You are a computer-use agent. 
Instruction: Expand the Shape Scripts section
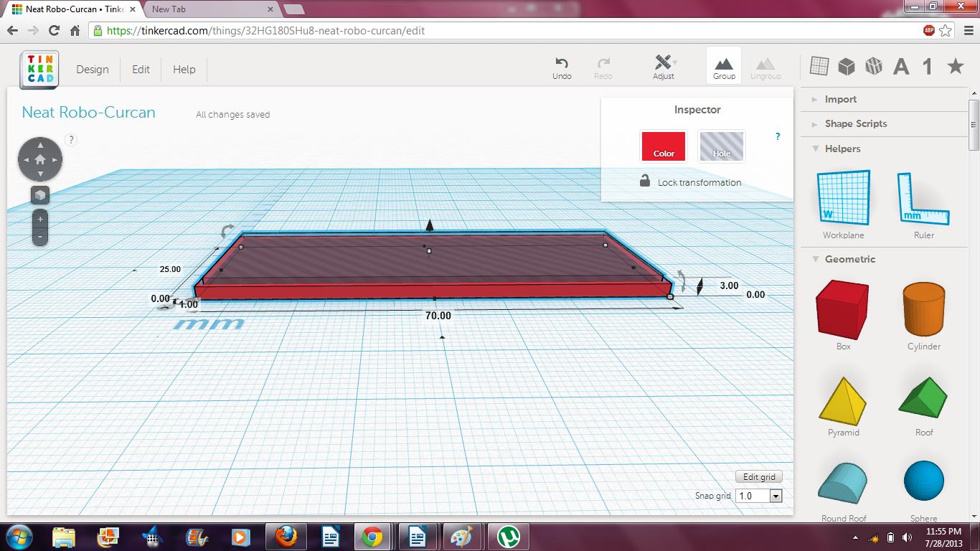point(856,123)
